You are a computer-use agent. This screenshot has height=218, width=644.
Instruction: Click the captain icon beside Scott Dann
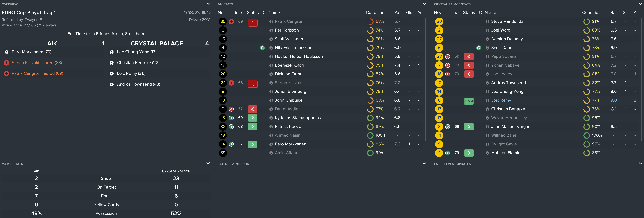(479, 48)
